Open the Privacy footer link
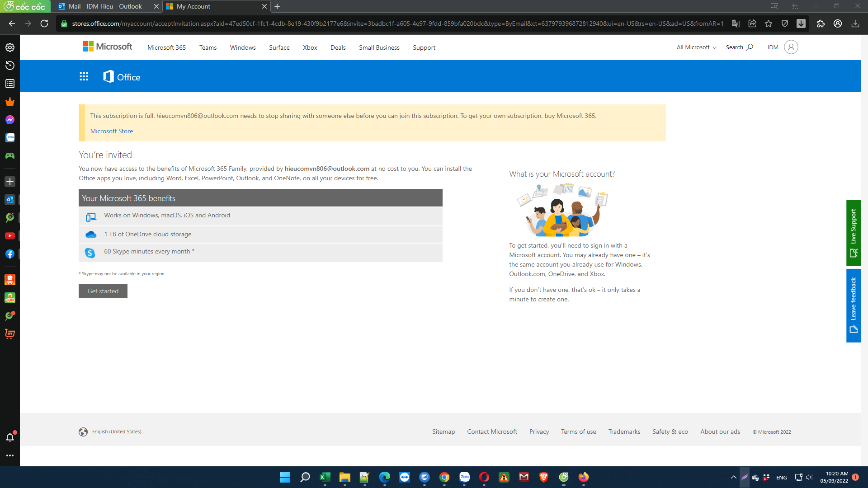This screenshot has height=488, width=868. coord(539,432)
